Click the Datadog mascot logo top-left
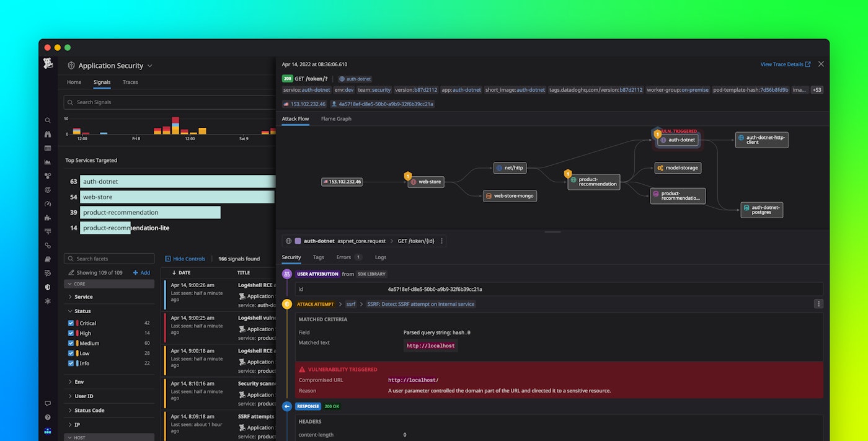This screenshot has height=441, width=868. [x=48, y=64]
